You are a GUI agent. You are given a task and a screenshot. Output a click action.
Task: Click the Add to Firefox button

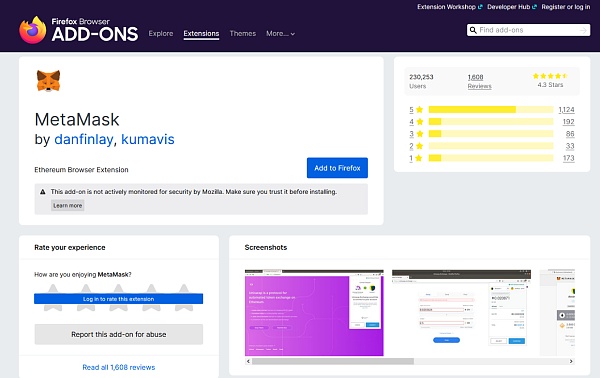(337, 168)
